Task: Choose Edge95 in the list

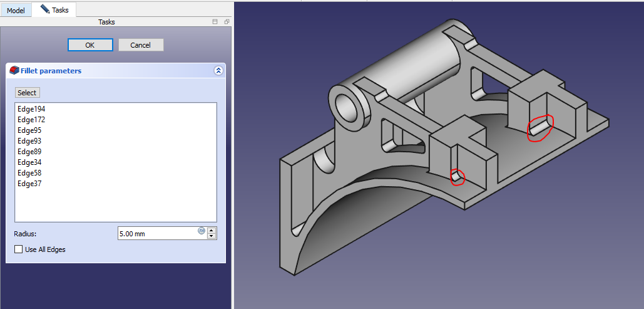Action: 29,130
